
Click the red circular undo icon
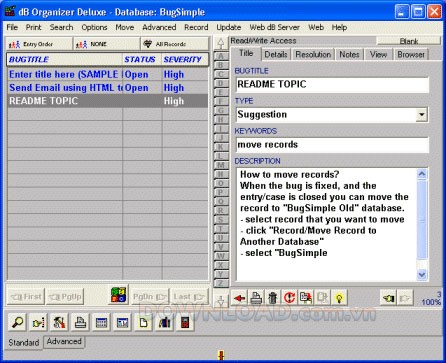(289, 298)
